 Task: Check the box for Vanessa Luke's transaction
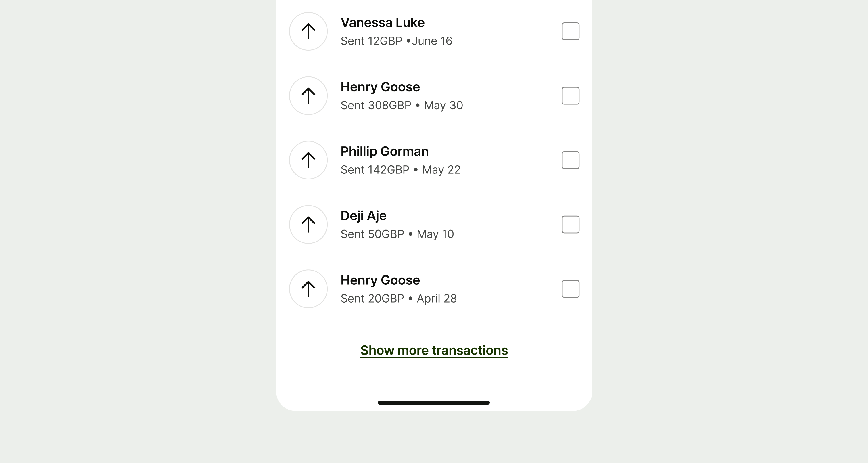(x=570, y=31)
